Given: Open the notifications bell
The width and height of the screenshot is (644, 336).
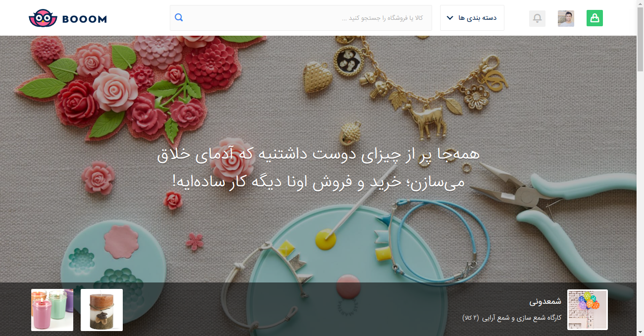Looking at the screenshot, I should 537,18.
